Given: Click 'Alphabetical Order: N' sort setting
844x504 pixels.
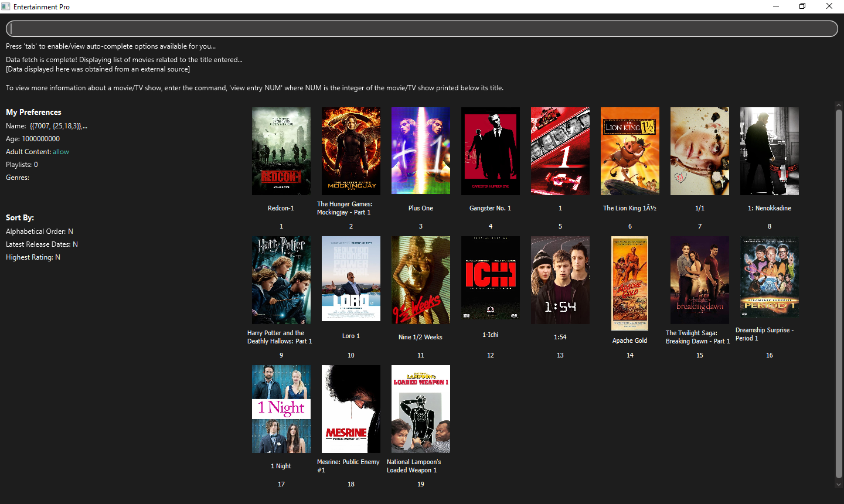Looking at the screenshot, I should [x=39, y=231].
